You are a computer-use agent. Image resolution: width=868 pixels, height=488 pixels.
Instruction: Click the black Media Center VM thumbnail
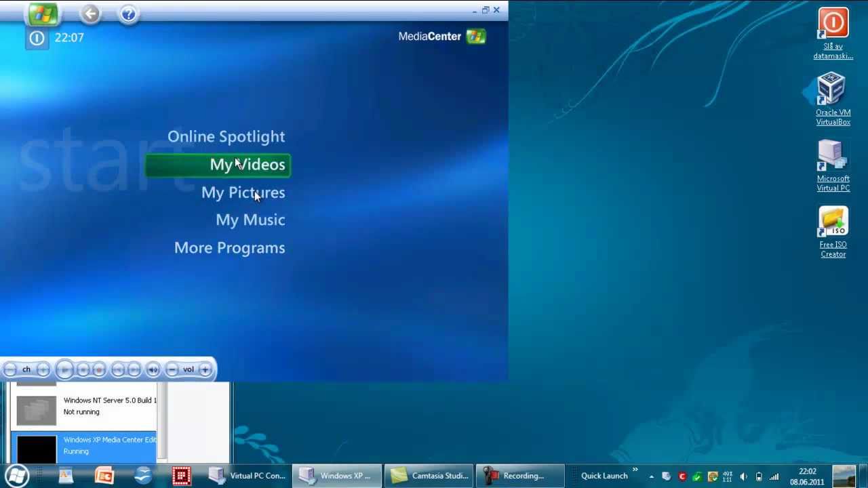pos(37,449)
